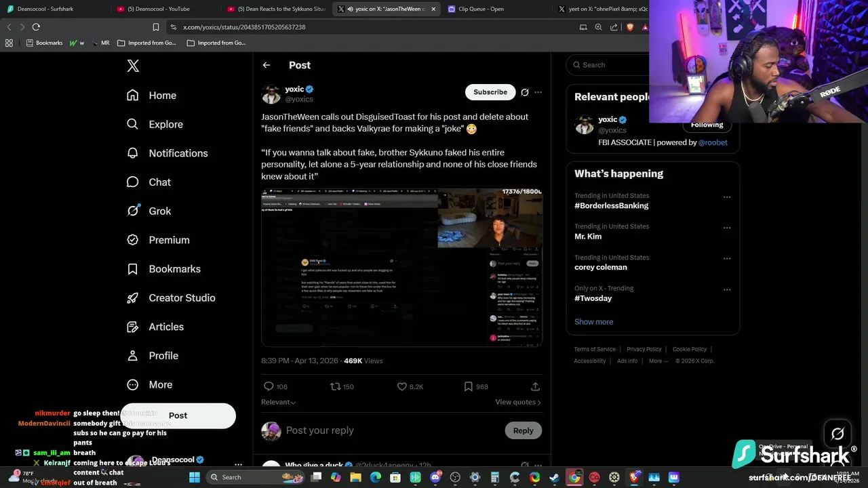Open Grok from the sidebar
This screenshot has width=868, height=488.
pyautogui.click(x=149, y=211)
